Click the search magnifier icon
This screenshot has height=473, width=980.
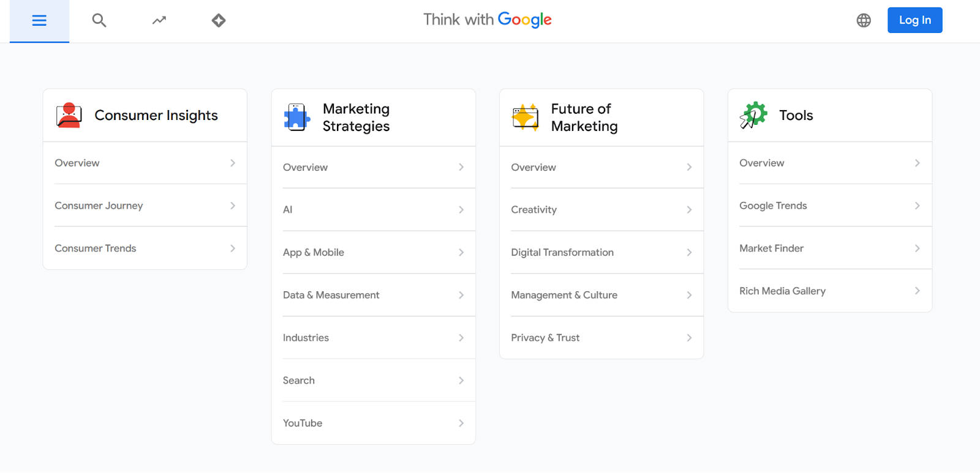tap(99, 20)
